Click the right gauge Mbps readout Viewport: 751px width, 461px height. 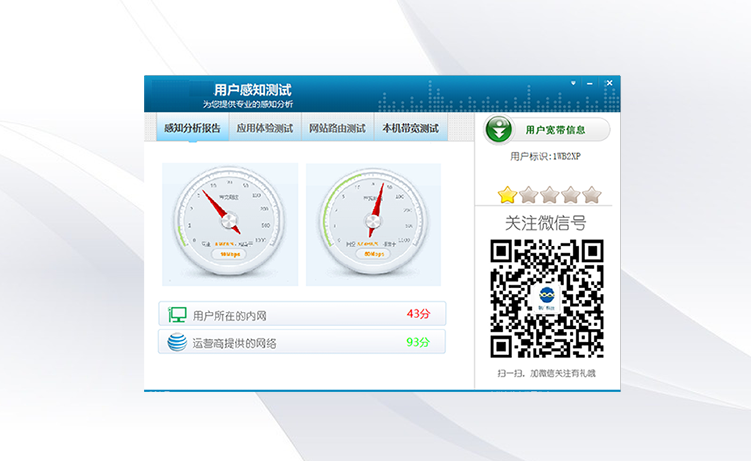pyautogui.click(x=374, y=254)
